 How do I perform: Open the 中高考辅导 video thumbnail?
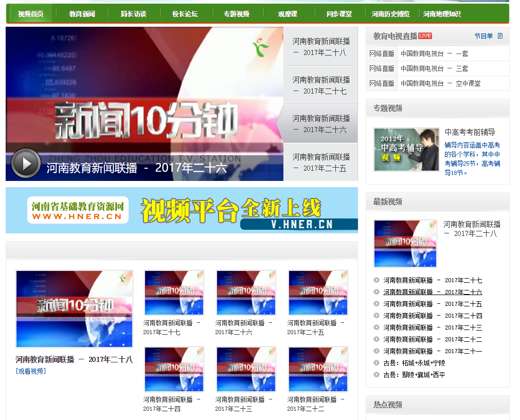pyautogui.click(x=406, y=150)
